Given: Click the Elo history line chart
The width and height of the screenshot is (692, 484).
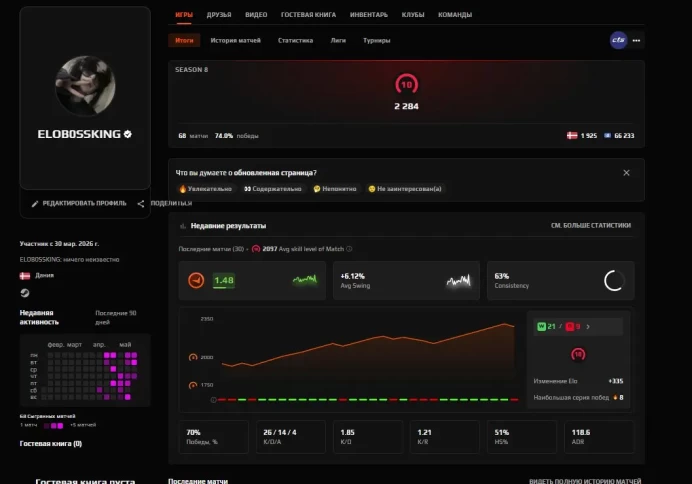Looking at the screenshot, I should (x=368, y=351).
